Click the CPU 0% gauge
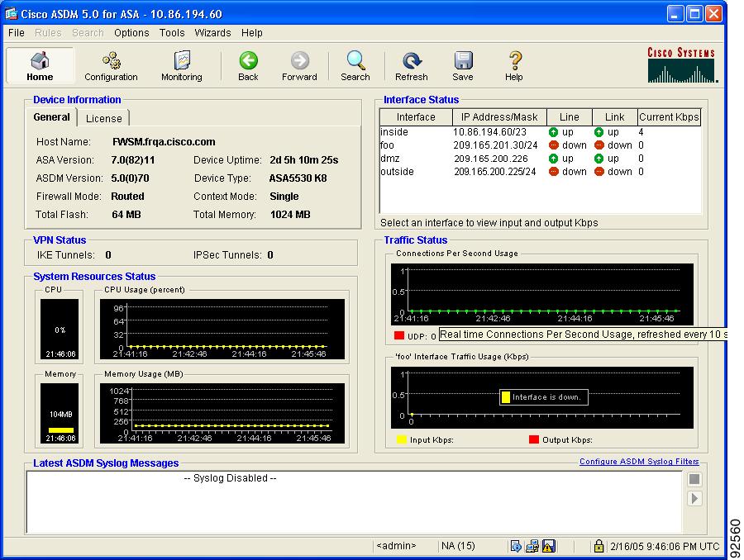Viewport: 744px width, 560px height. point(60,329)
